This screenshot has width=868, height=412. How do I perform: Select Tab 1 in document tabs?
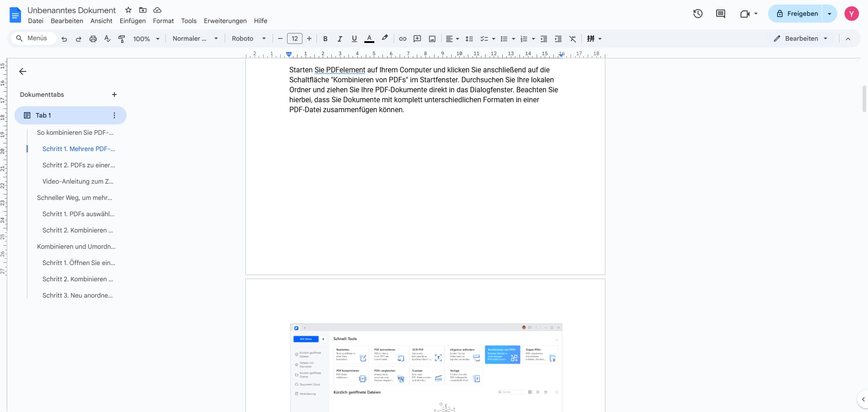[71, 115]
